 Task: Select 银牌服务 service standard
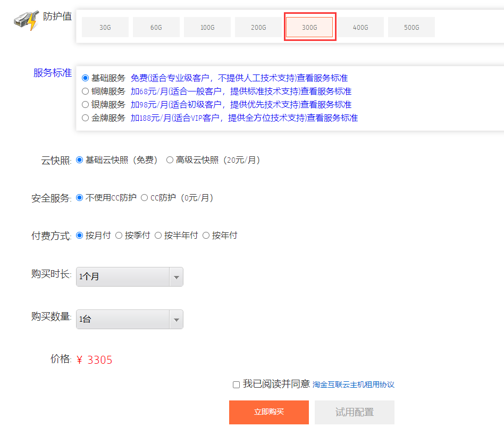tap(85, 104)
